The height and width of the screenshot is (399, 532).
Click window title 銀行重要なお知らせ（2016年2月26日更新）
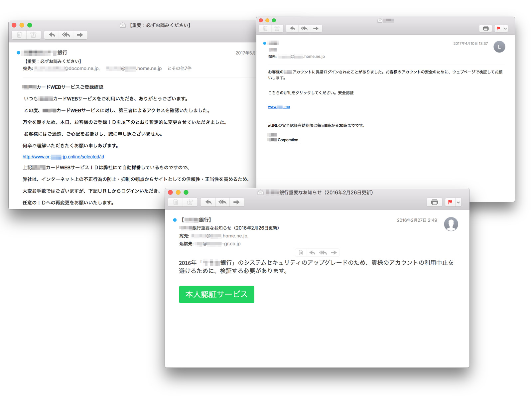(320, 193)
